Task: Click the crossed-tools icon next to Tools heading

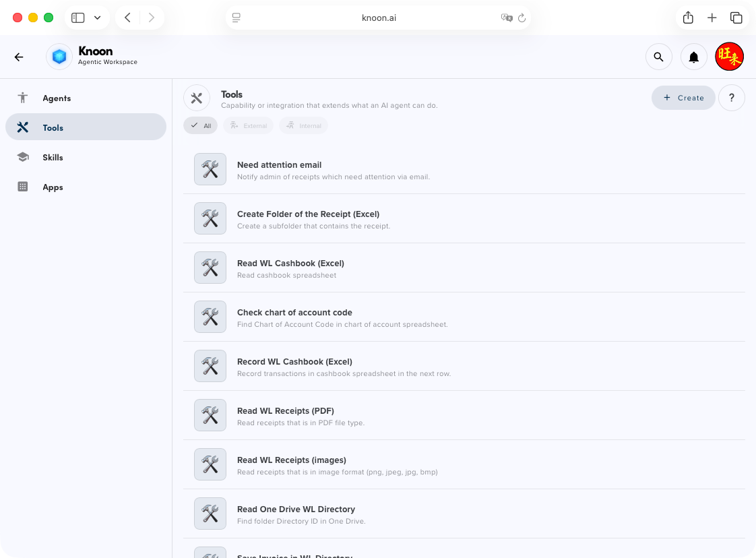Action: click(x=197, y=98)
